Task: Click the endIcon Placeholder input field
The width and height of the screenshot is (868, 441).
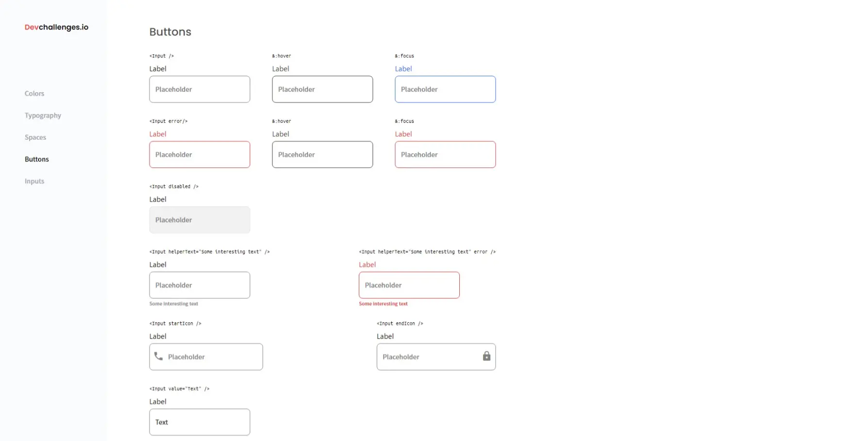Action: tap(427, 357)
